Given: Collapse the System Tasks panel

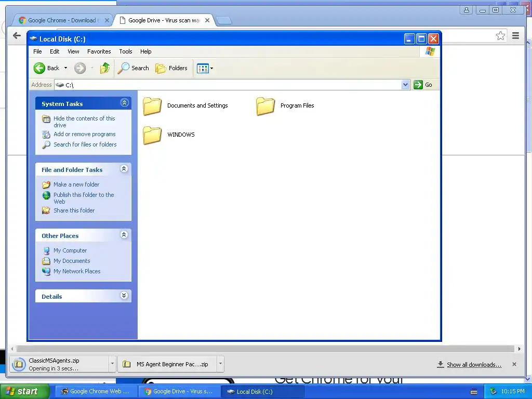Looking at the screenshot, I should (x=125, y=103).
